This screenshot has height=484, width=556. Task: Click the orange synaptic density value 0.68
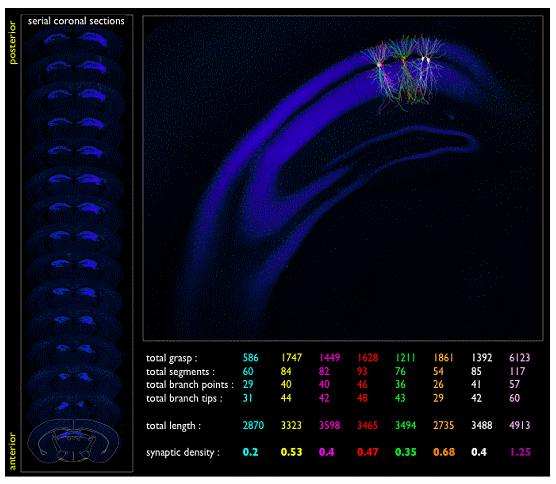point(444,452)
